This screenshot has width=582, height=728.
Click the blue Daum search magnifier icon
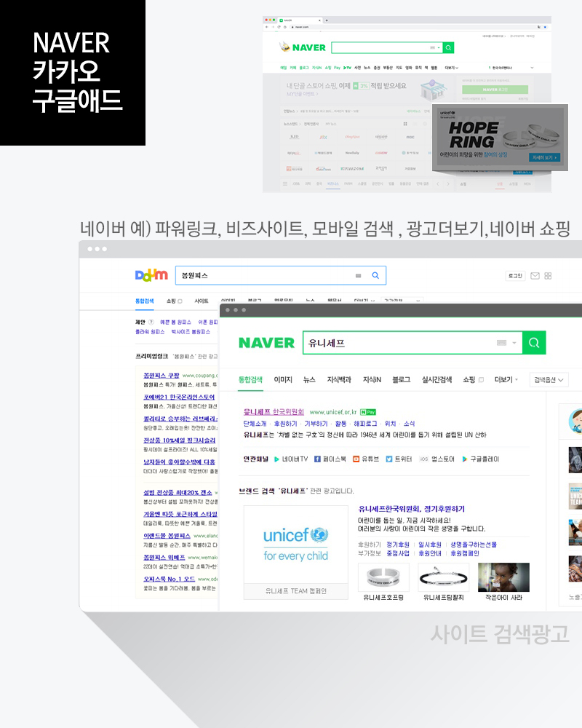click(x=375, y=275)
